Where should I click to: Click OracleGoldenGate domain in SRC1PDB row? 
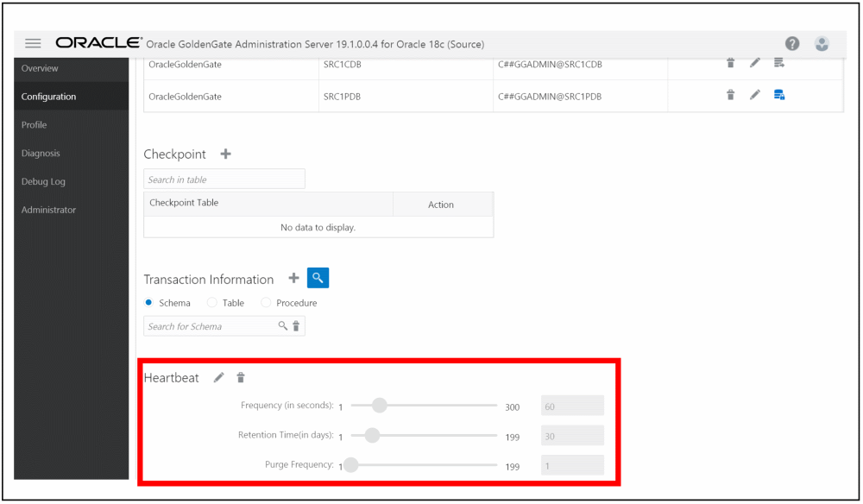pyautogui.click(x=185, y=97)
